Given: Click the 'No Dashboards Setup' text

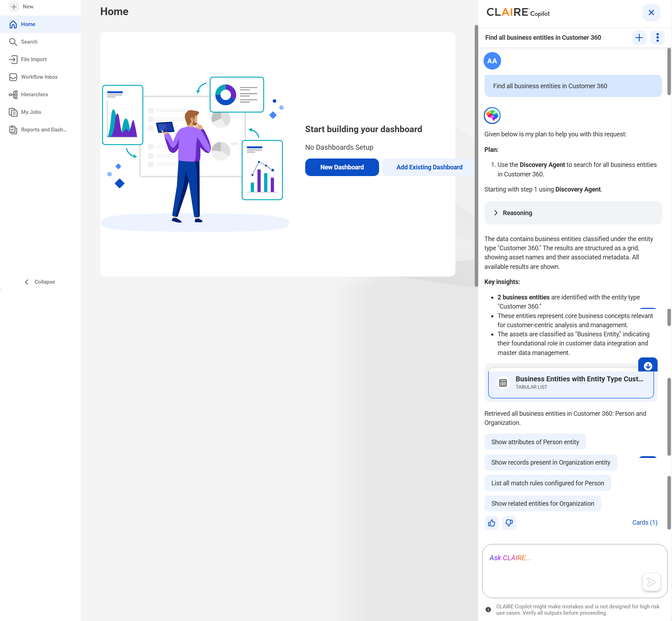Looking at the screenshot, I should (x=339, y=148).
